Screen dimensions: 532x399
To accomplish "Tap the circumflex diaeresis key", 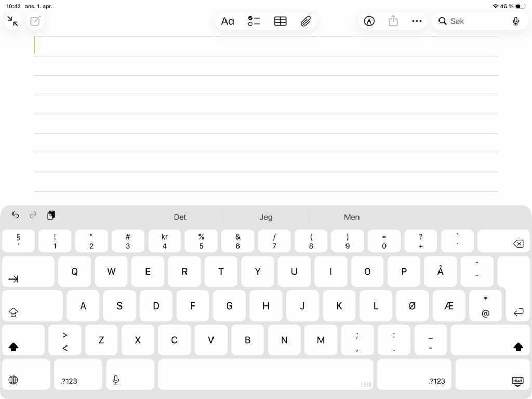I will coord(477,272).
